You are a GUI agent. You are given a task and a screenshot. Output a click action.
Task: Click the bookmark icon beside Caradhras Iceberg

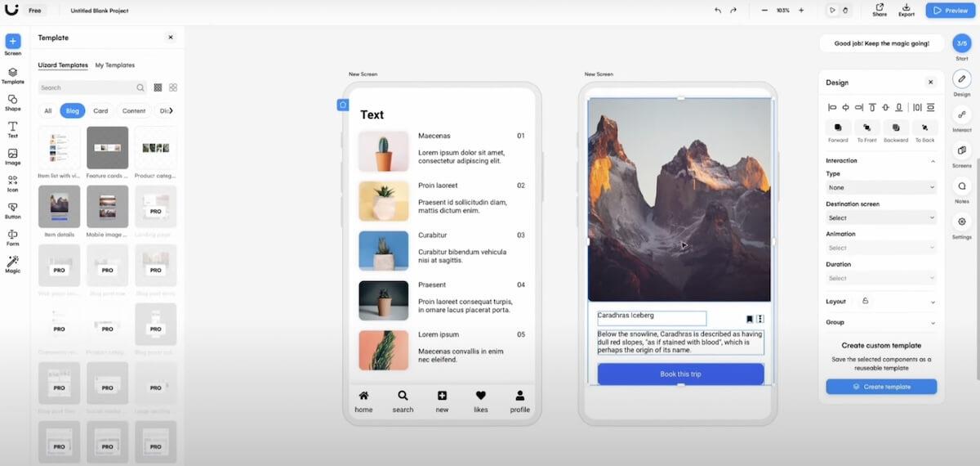(750, 319)
